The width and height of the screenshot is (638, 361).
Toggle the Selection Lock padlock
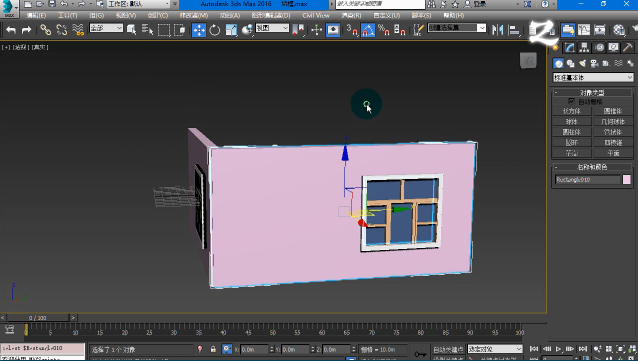213,349
